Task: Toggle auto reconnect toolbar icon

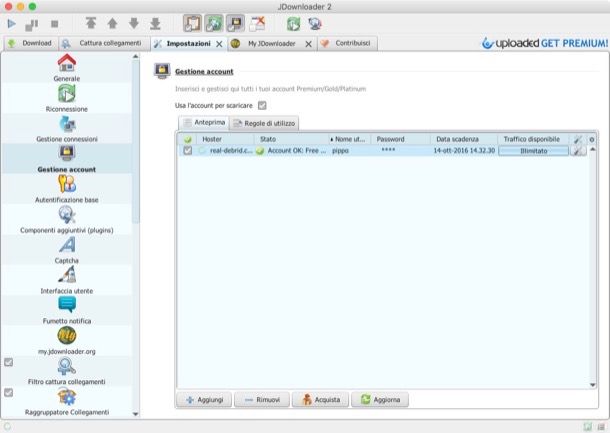Action: click(214, 24)
